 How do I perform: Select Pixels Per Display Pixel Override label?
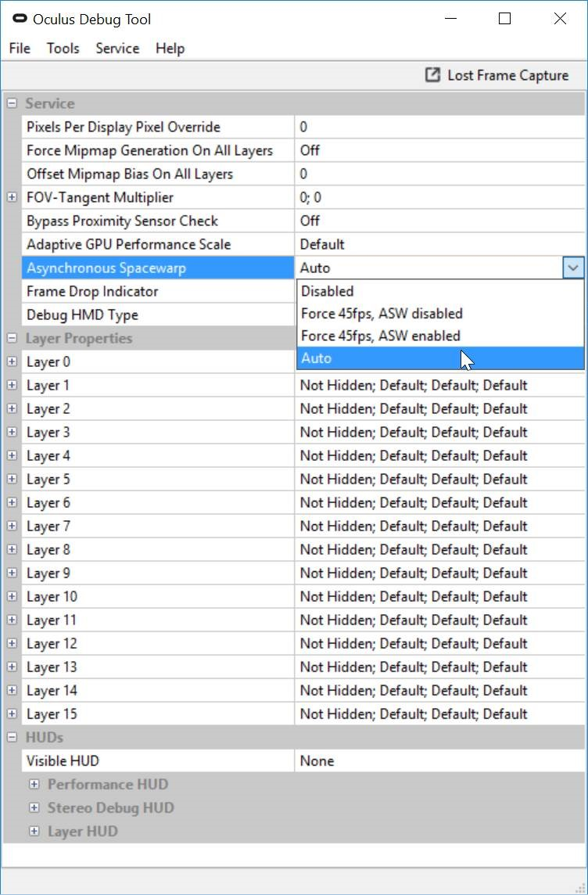point(158,127)
